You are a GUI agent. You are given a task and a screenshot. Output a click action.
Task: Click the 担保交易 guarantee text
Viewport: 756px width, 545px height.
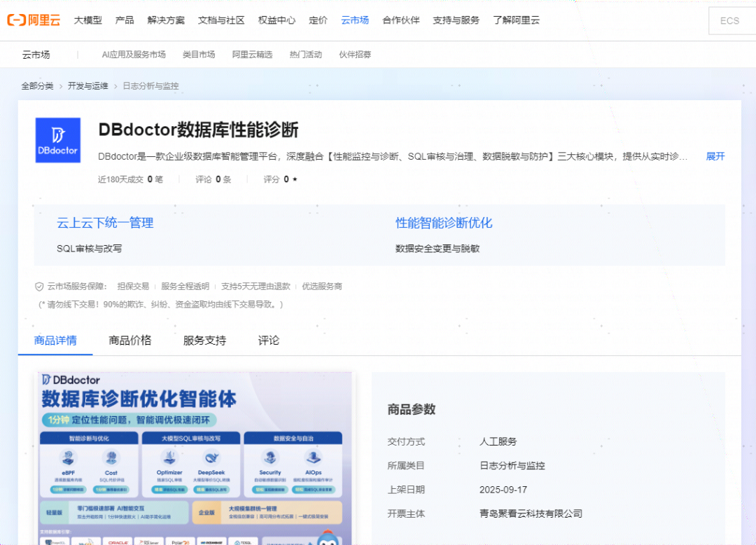pos(133,287)
